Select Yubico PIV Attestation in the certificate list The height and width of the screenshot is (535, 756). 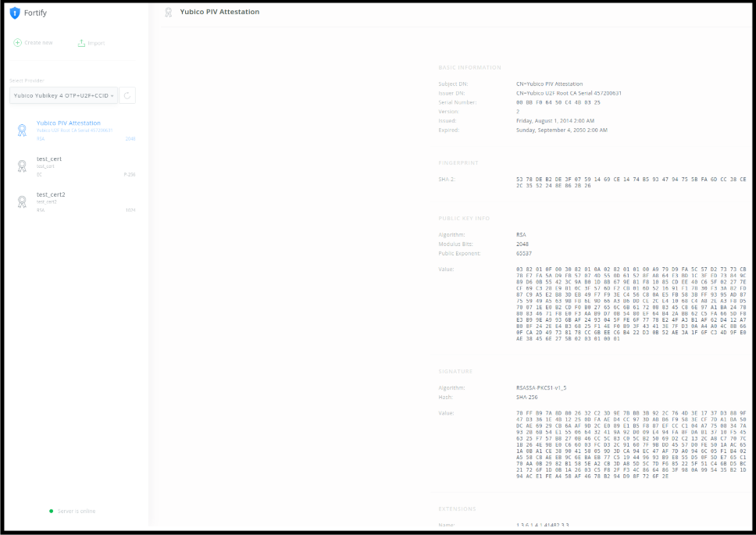pyautogui.click(x=76, y=130)
